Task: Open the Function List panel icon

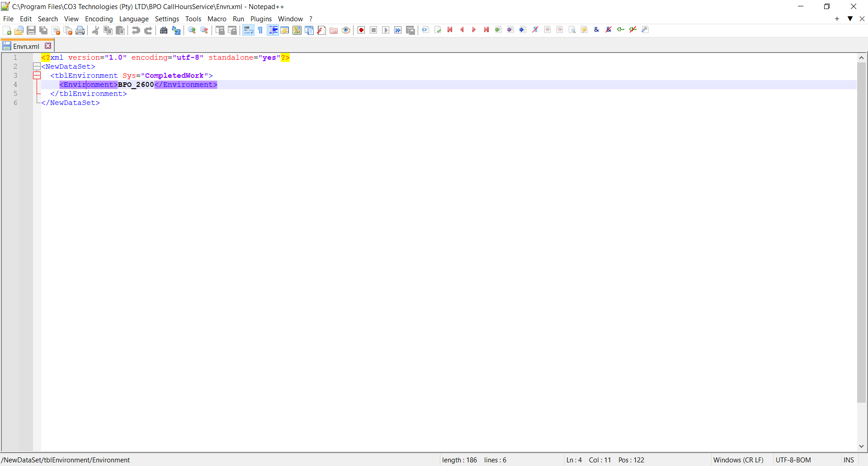Action: click(x=321, y=30)
